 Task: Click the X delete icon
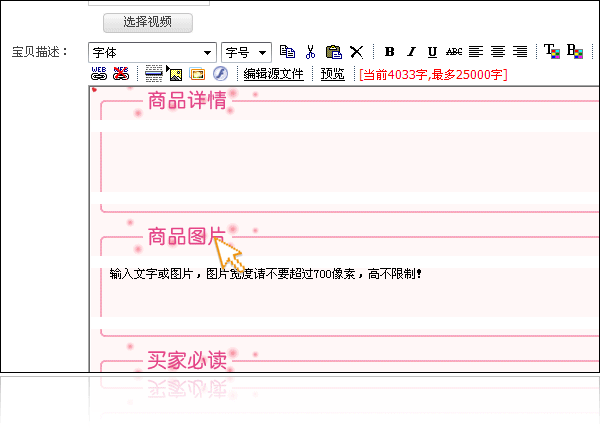pyautogui.click(x=356, y=52)
